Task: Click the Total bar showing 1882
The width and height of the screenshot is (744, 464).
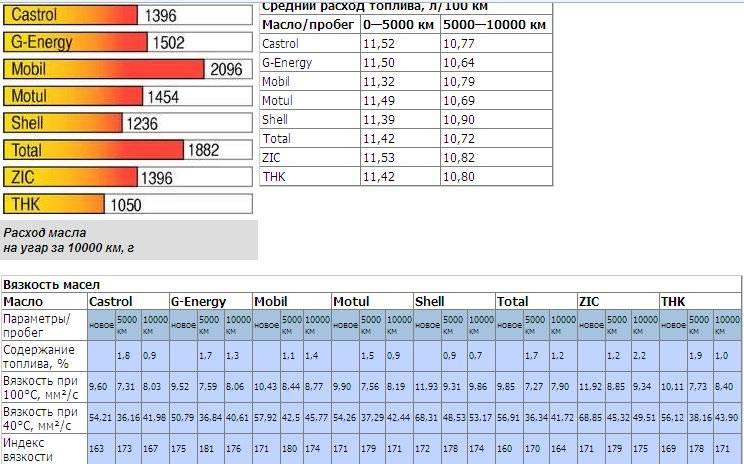Action: [93, 151]
